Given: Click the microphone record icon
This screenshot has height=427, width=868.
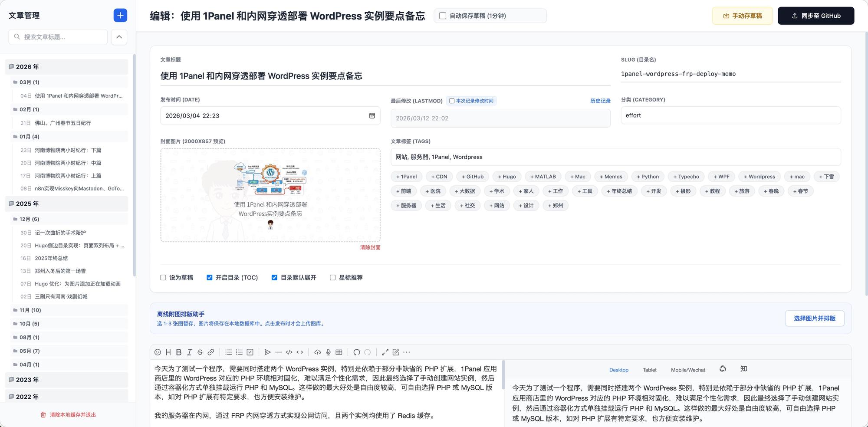Looking at the screenshot, I should click(x=329, y=352).
